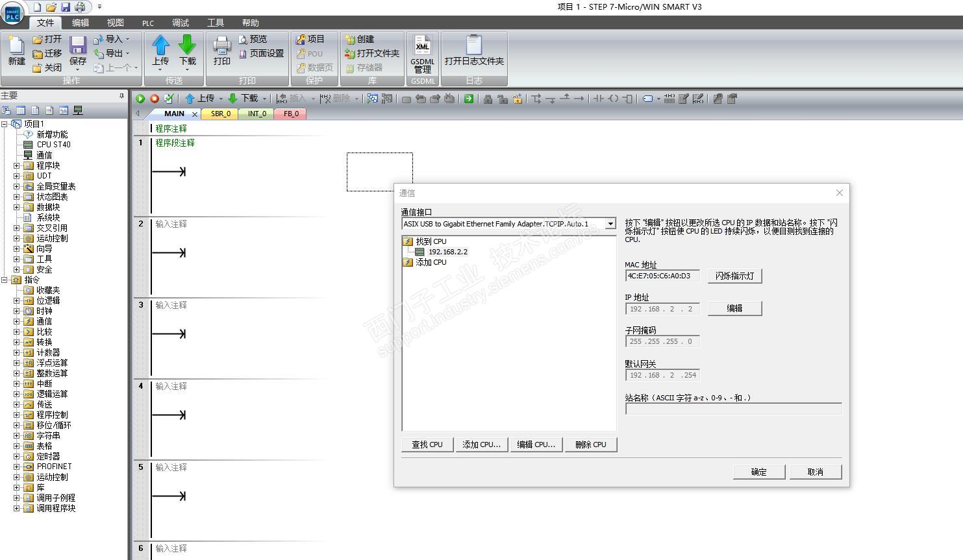Expand the 位逻辑 instruction folder
The height and width of the screenshot is (560, 963).
[17, 300]
